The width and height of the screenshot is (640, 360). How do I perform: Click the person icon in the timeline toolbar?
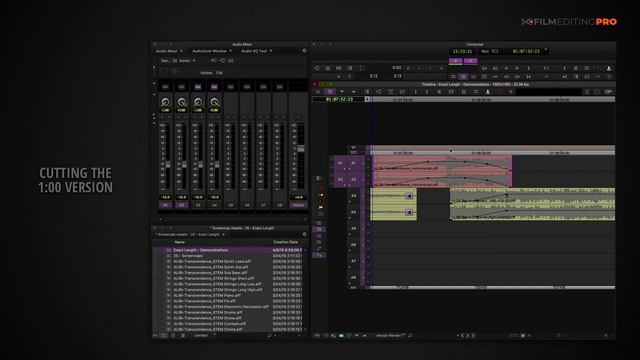click(487, 92)
